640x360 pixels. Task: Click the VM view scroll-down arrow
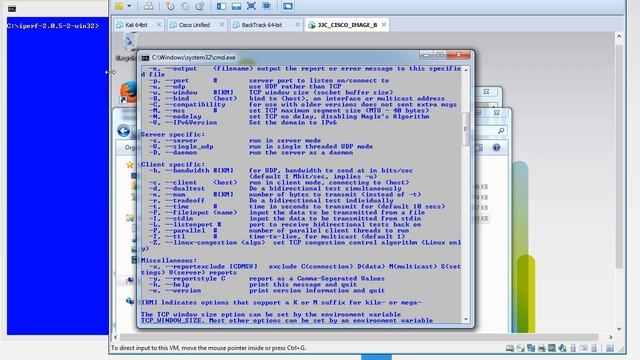coord(619,329)
